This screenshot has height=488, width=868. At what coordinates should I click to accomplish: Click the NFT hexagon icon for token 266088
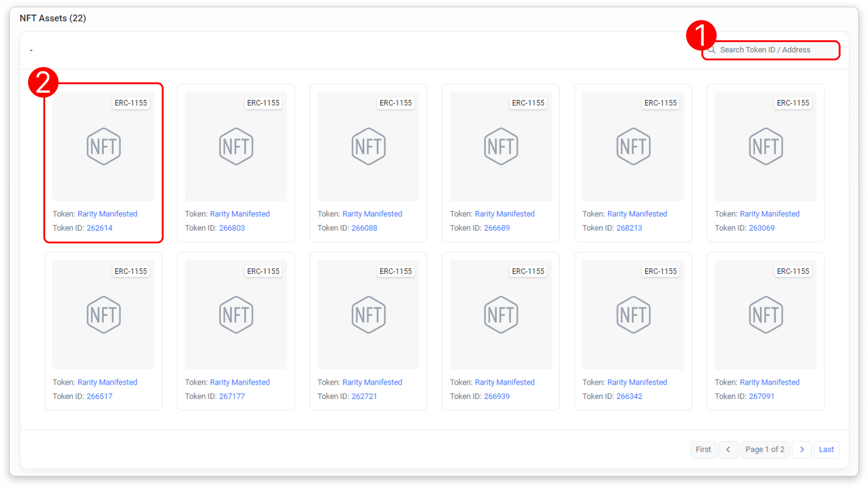pyautogui.click(x=368, y=146)
